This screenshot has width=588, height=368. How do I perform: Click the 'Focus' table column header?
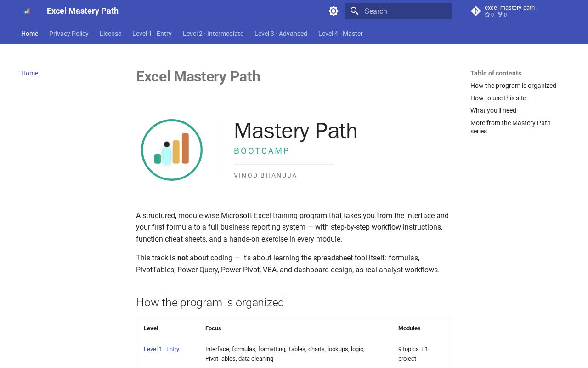click(x=213, y=328)
